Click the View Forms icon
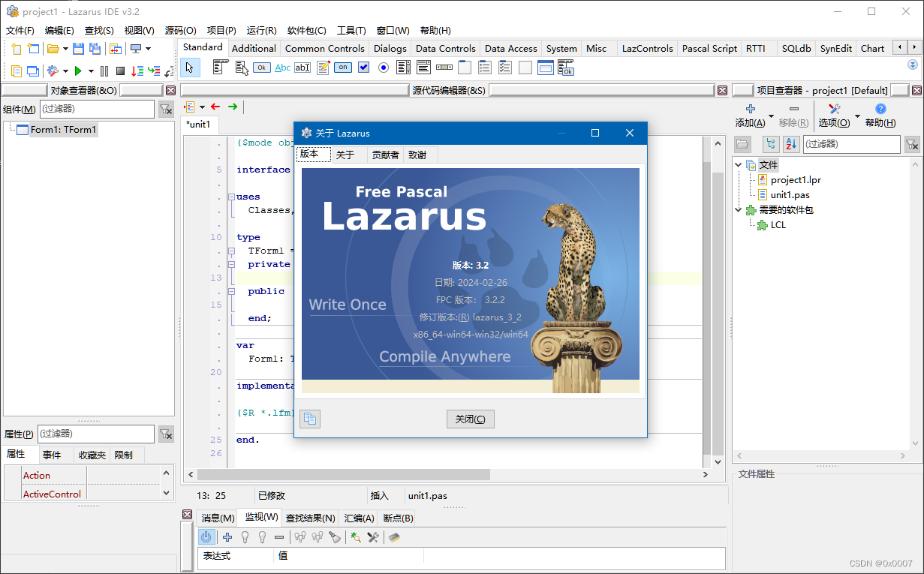The image size is (924, 574). pos(33,71)
